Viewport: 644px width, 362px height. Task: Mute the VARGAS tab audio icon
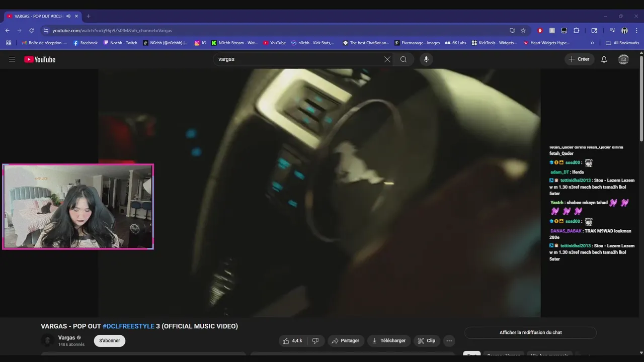tap(68, 16)
